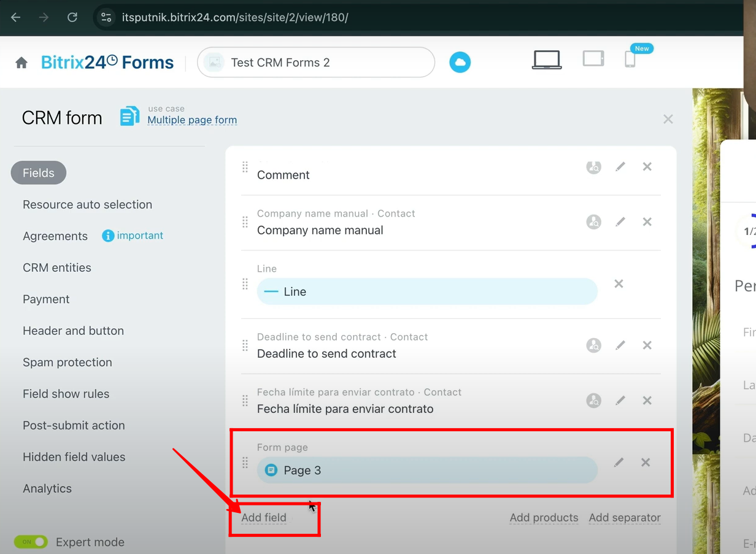756x554 pixels.
Task: Click the browser forward arrow
Action: (44, 17)
